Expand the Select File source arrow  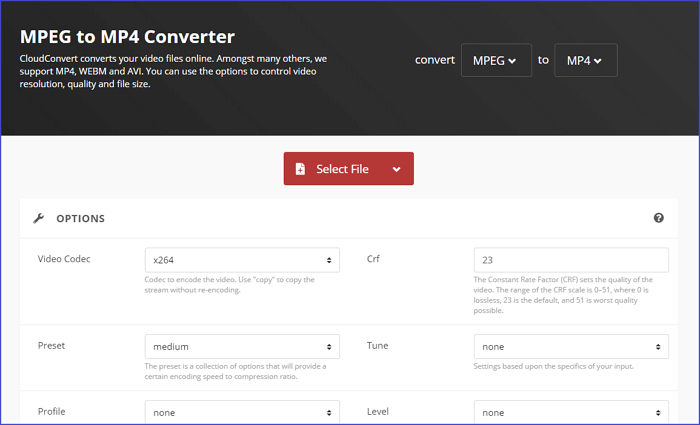pos(396,170)
